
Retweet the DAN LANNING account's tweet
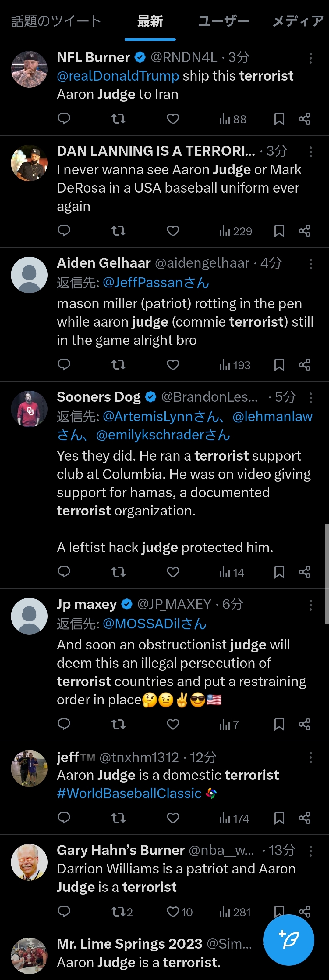[x=118, y=230]
